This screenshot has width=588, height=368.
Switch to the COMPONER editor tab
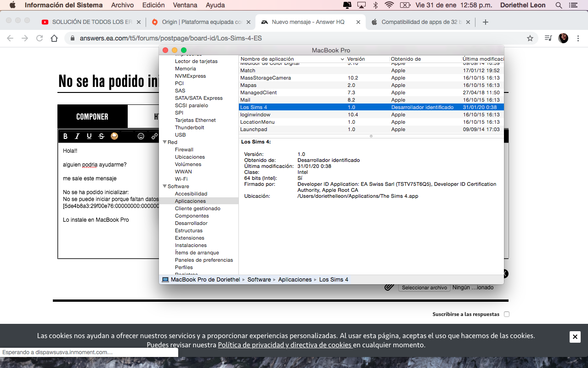pyautogui.click(x=92, y=117)
